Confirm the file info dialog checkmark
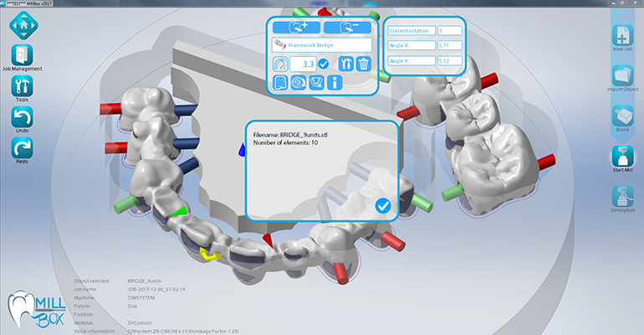The height and width of the screenshot is (335, 644). click(x=383, y=205)
